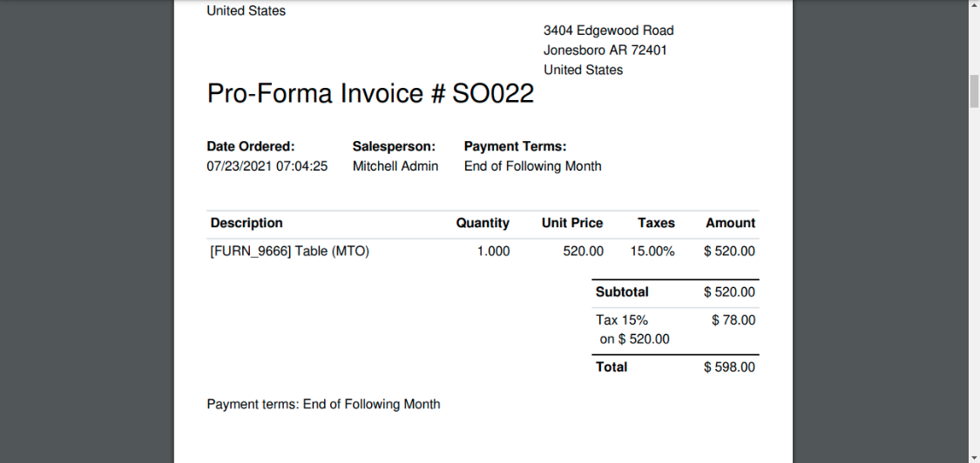Click the vertical scrollbar thumb
The image size is (980, 463).
point(975,92)
